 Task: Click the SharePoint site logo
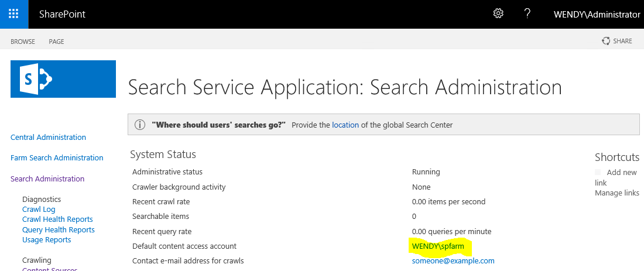63,79
